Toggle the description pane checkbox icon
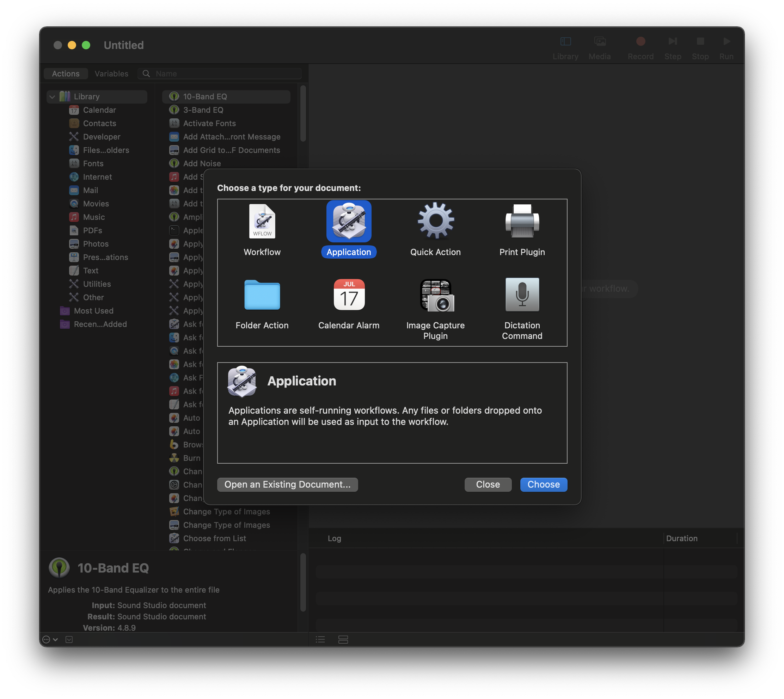784x699 pixels. [x=69, y=639]
